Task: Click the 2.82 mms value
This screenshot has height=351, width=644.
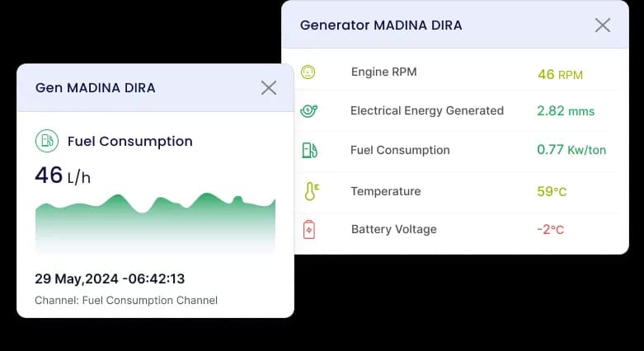Action: tap(565, 111)
